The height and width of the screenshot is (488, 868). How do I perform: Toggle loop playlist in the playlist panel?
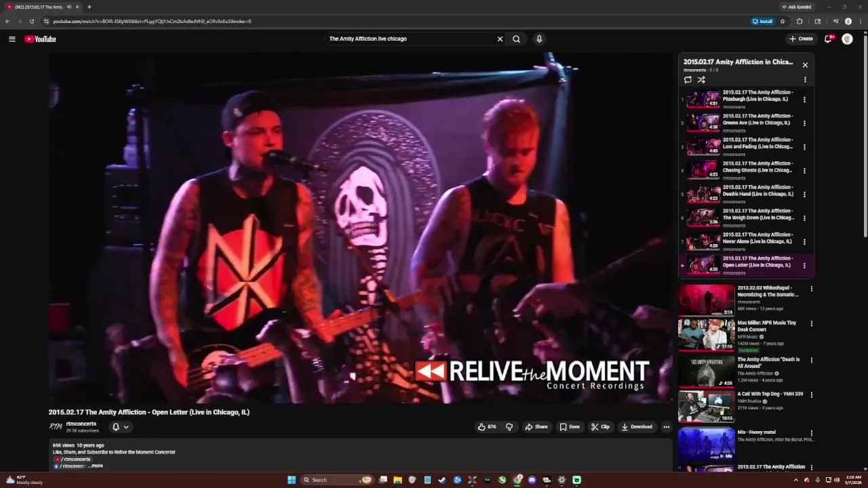688,79
